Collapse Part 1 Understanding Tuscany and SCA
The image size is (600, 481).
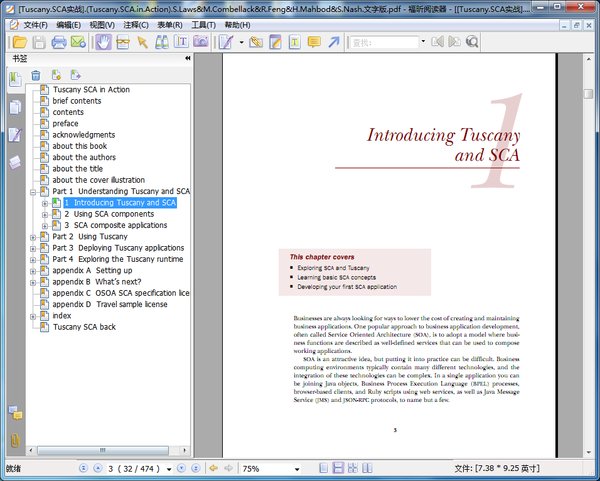point(33,192)
